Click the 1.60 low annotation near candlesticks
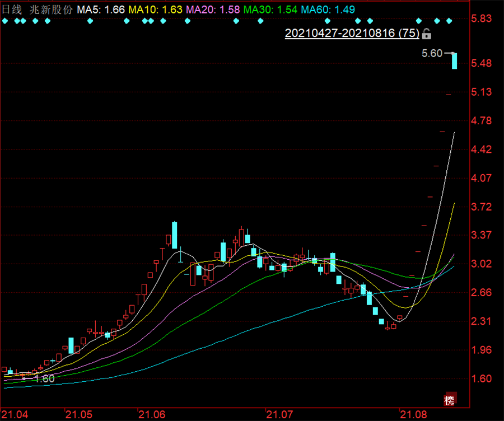Image resolution: width=504 pixels, height=421 pixels. click(45, 378)
